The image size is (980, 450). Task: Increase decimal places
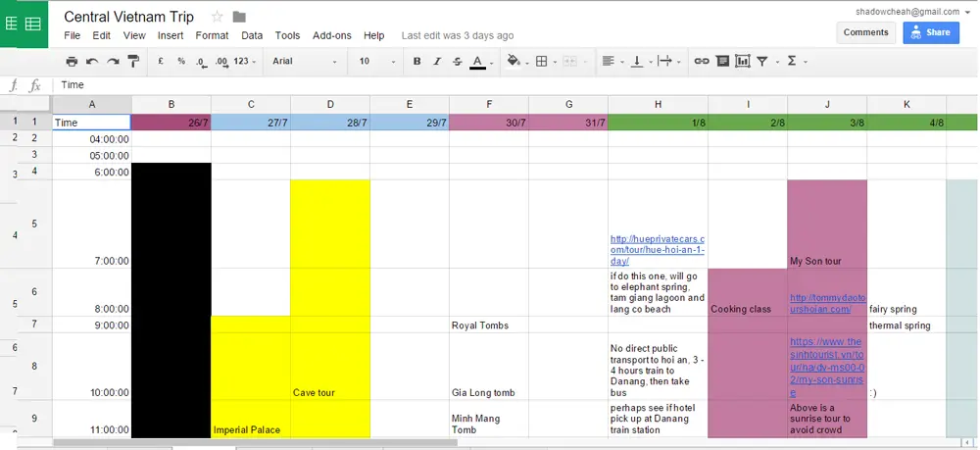tap(221, 61)
